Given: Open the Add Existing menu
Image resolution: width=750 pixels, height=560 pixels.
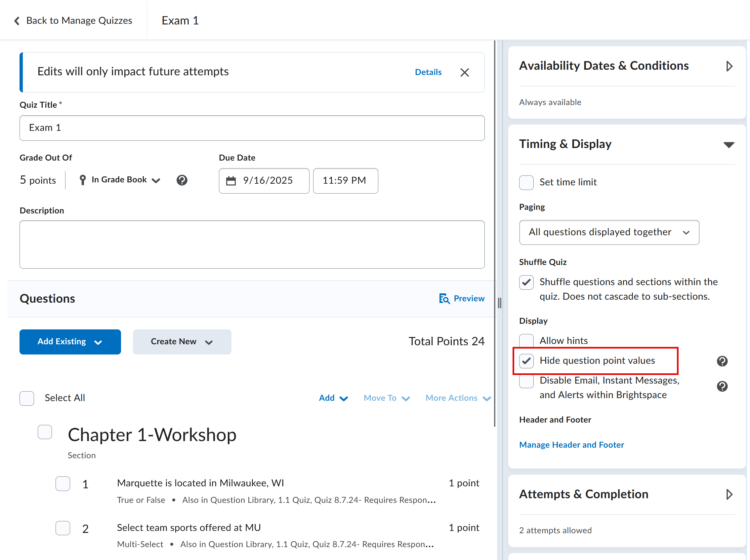Looking at the screenshot, I should 70,342.
